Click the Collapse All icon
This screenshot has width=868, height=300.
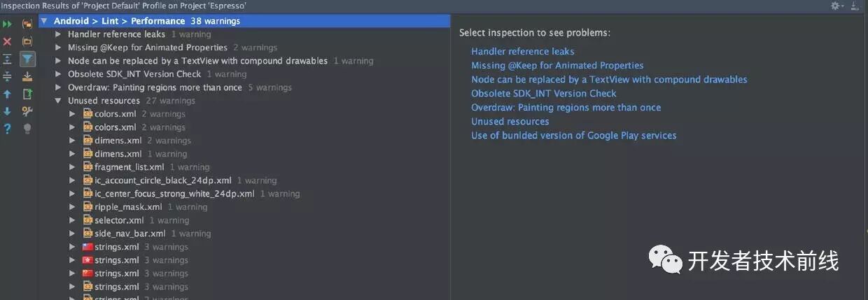point(8,76)
